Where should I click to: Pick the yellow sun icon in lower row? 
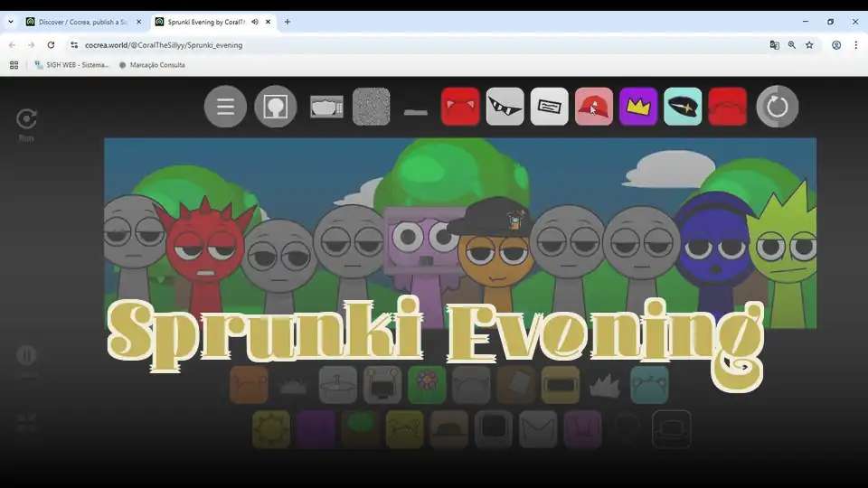pos(271,428)
